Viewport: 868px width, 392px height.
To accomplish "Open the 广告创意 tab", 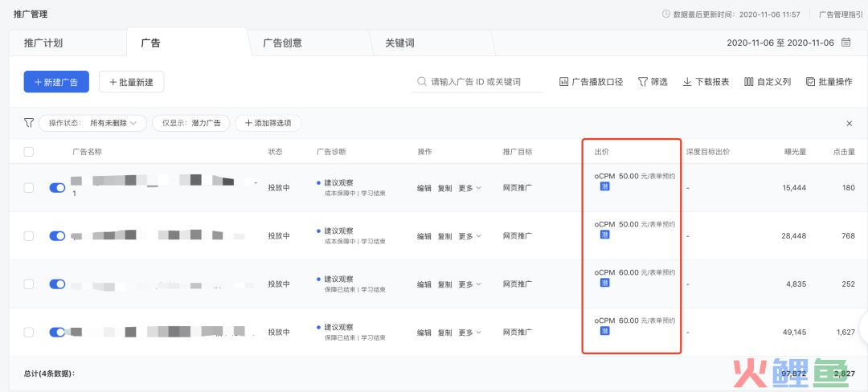I will 282,43.
